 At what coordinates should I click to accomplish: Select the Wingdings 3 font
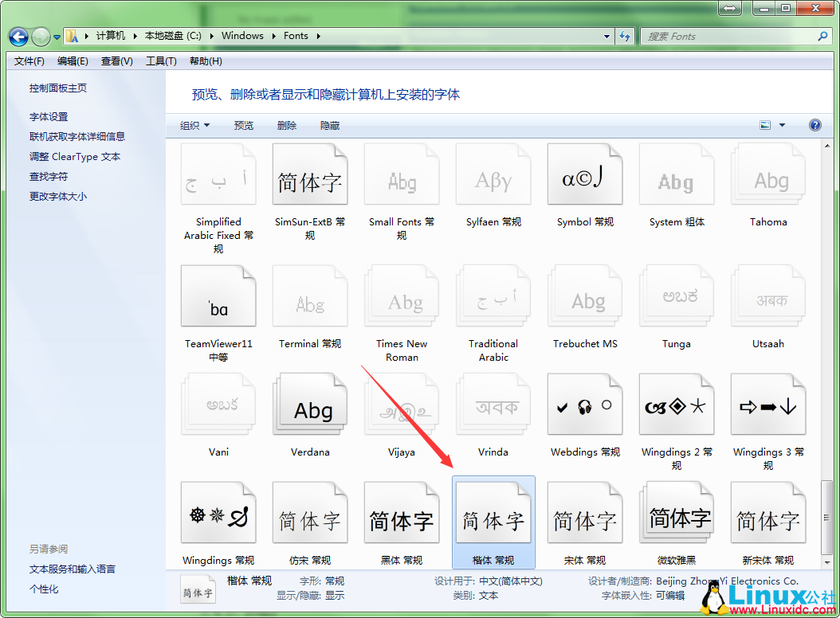tap(767, 404)
